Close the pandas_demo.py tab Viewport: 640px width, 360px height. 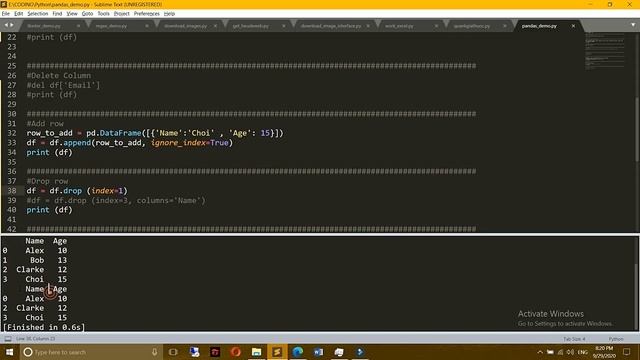pos(573,26)
